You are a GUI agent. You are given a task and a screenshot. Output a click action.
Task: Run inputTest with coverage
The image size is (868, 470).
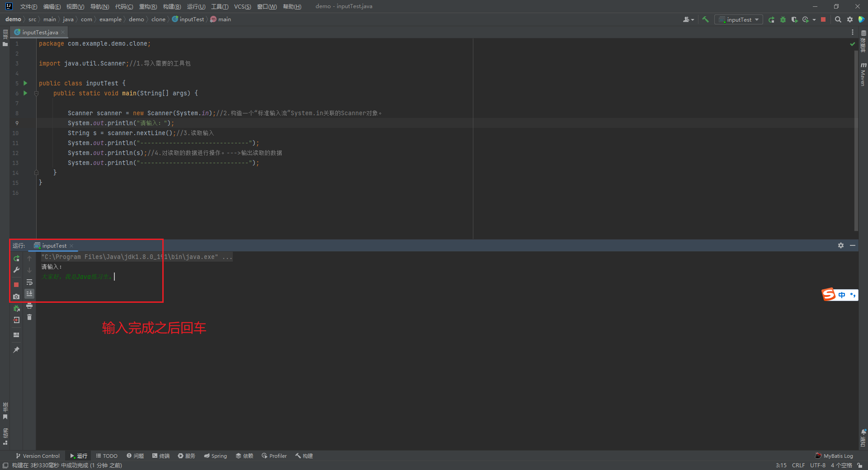(794, 19)
